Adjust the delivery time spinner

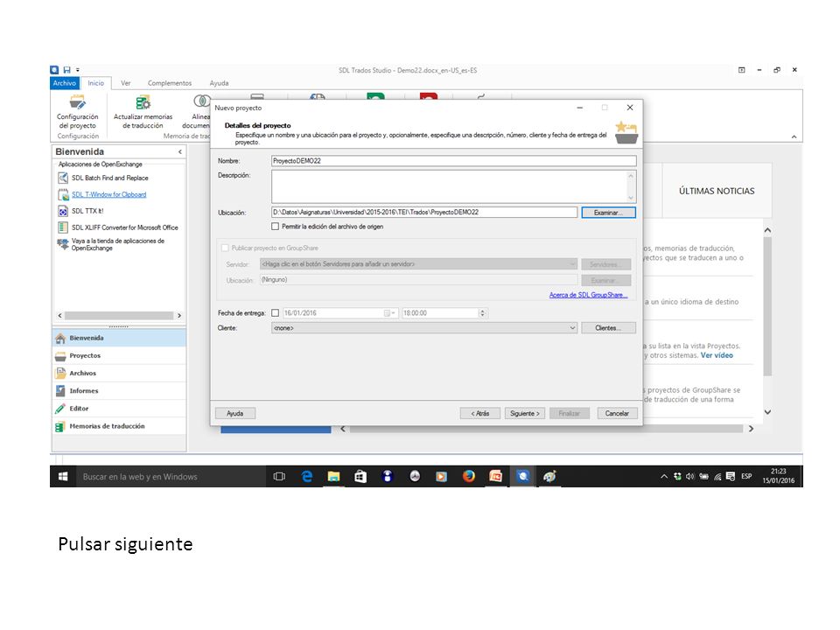tap(482, 313)
